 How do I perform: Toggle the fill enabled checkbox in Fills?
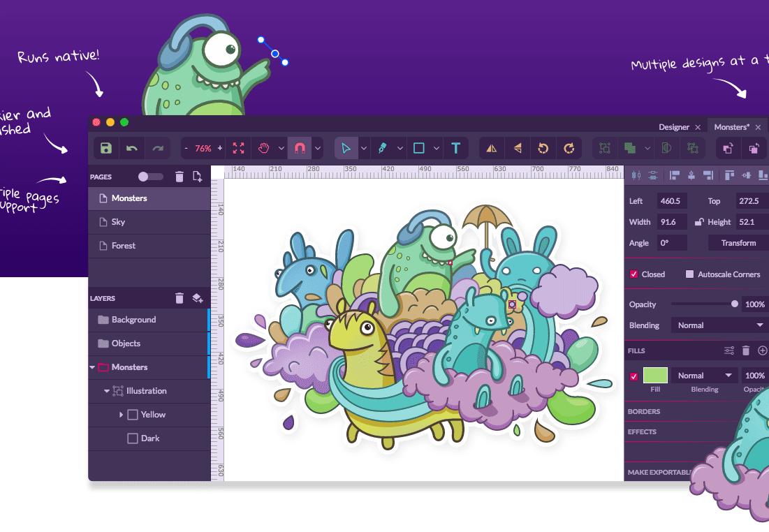(x=632, y=375)
